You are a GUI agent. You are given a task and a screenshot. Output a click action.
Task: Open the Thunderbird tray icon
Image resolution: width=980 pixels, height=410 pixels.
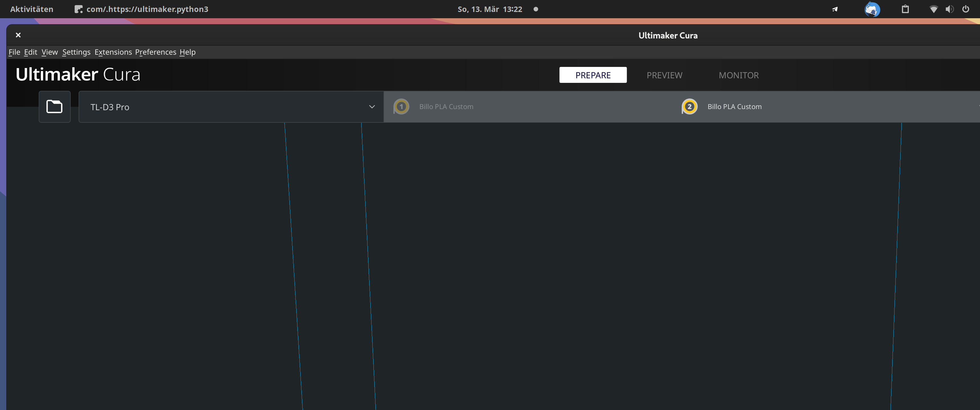click(872, 9)
